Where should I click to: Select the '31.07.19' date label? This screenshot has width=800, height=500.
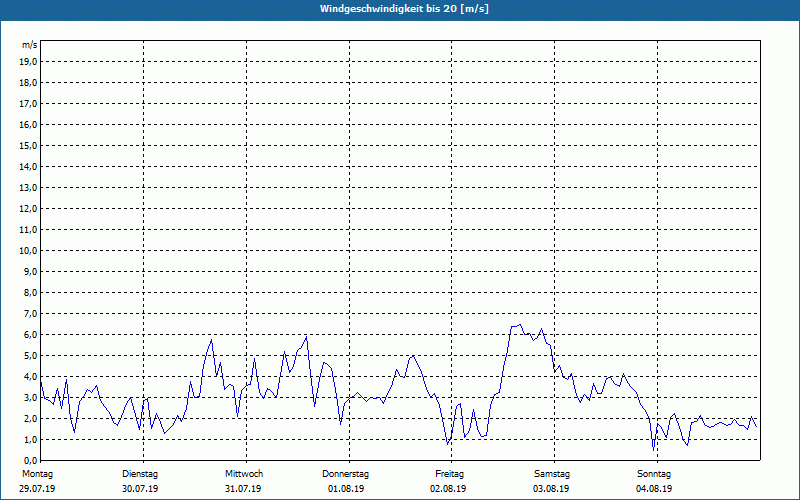pyautogui.click(x=243, y=489)
